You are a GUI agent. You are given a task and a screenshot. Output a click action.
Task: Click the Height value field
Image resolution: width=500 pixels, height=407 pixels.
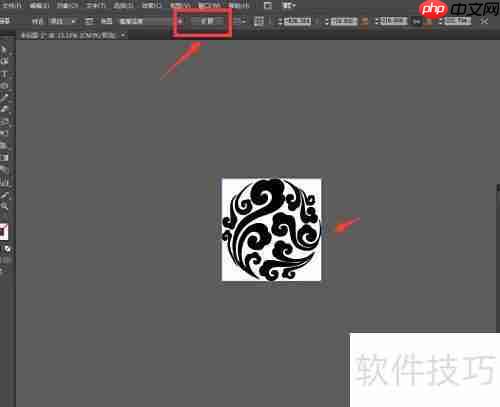[x=458, y=21]
